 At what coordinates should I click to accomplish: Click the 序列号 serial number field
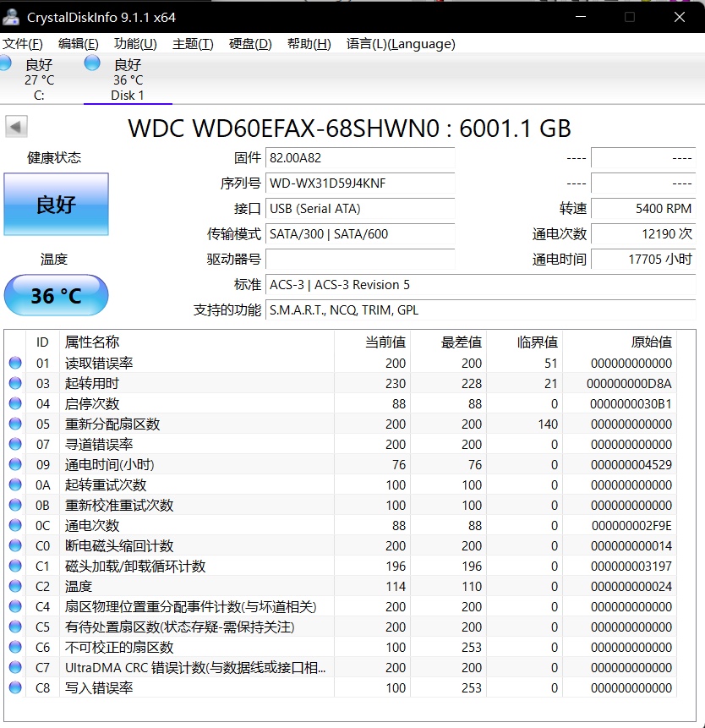(360, 183)
